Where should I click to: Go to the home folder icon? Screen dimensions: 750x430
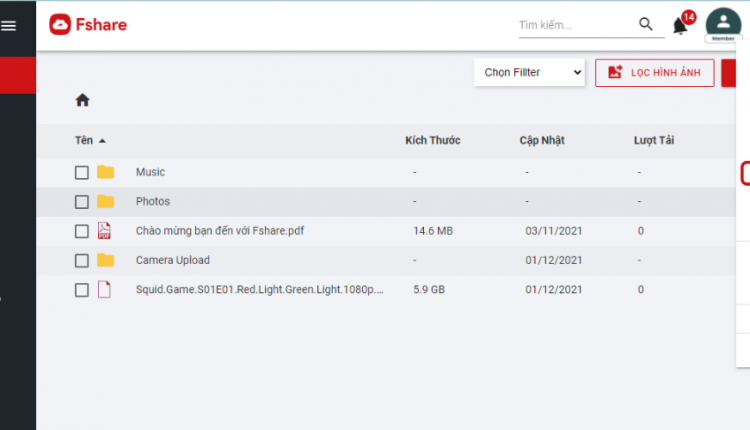click(x=82, y=100)
